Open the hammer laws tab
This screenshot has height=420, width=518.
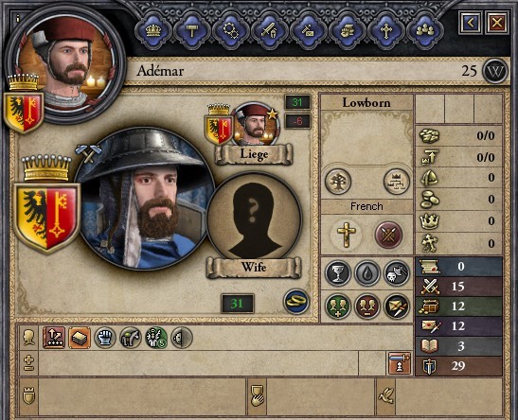(191, 31)
